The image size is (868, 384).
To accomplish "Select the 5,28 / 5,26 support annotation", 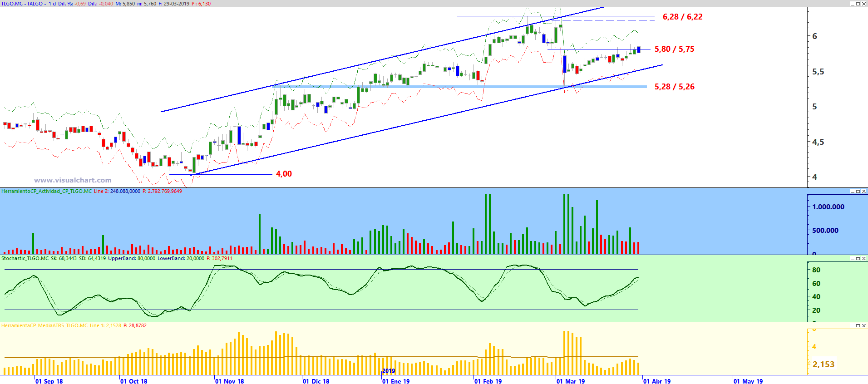I will [674, 87].
